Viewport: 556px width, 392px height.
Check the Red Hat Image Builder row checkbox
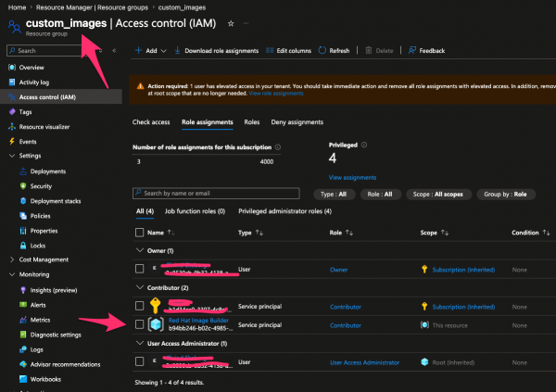139,324
